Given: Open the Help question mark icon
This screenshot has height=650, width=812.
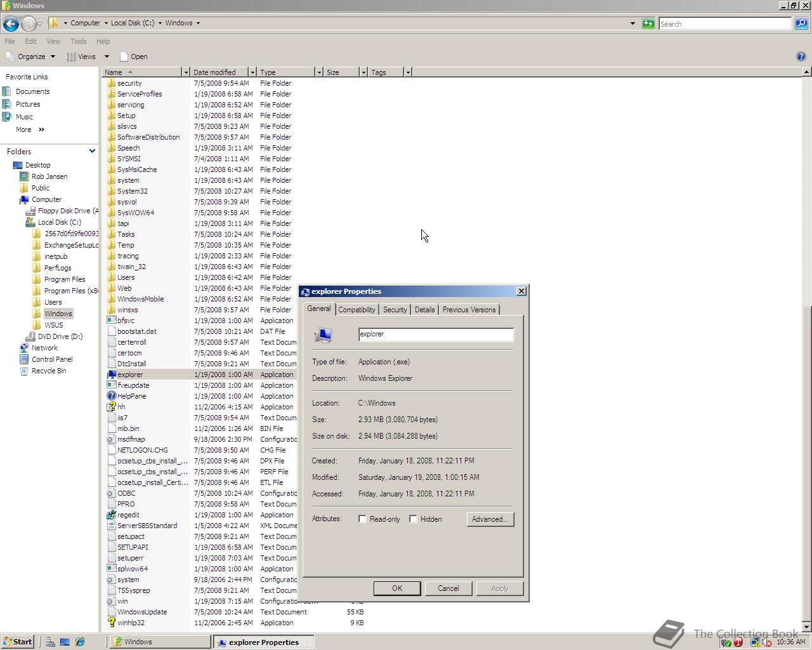Looking at the screenshot, I should (x=801, y=56).
